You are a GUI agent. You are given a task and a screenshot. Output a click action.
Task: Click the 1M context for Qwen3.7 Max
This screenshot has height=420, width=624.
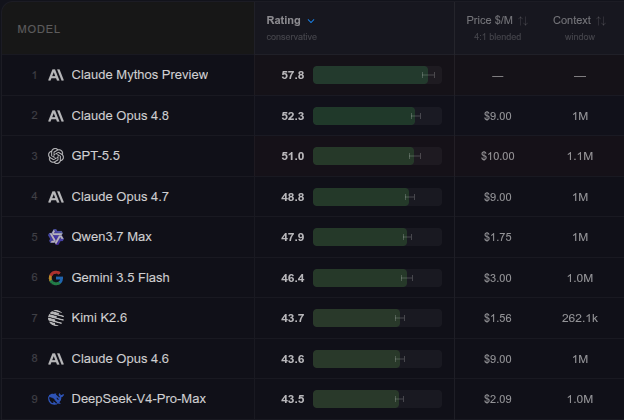pos(580,237)
